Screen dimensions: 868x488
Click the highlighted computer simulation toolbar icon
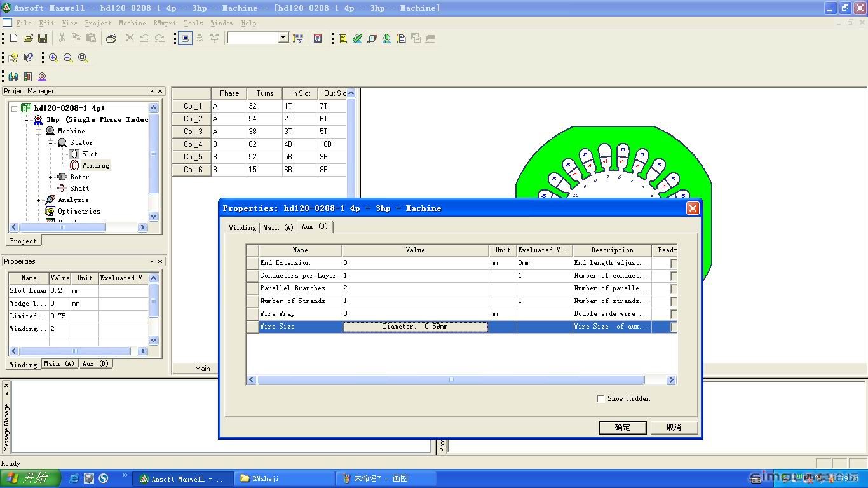(185, 38)
